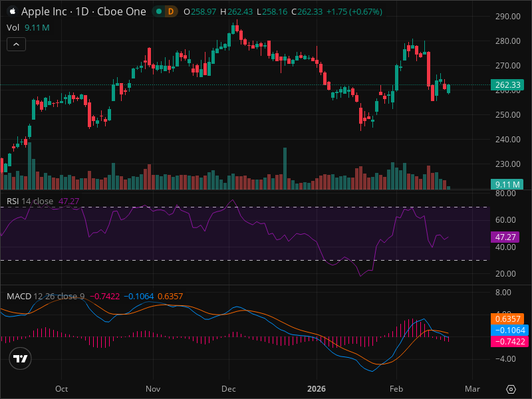Click the RSI value 47.27 in legend
The width and height of the screenshot is (532, 399).
[69, 201]
